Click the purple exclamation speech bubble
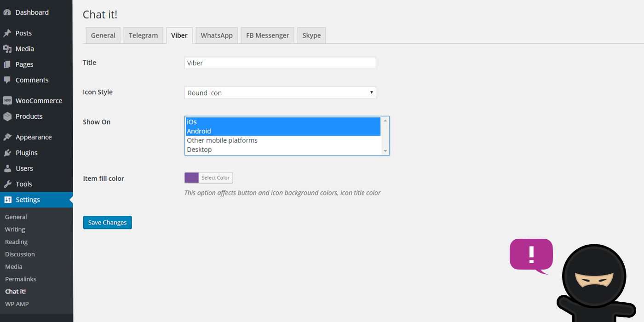644x322 pixels. [x=531, y=256]
